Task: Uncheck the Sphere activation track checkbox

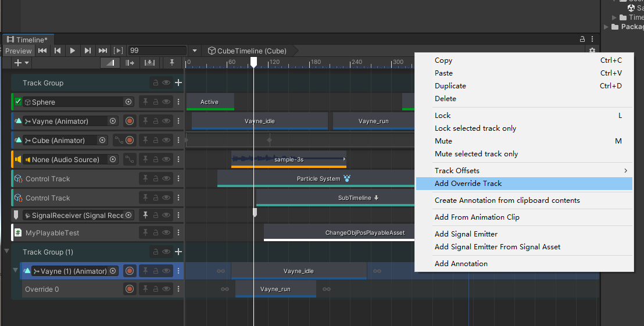Action: [x=18, y=102]
